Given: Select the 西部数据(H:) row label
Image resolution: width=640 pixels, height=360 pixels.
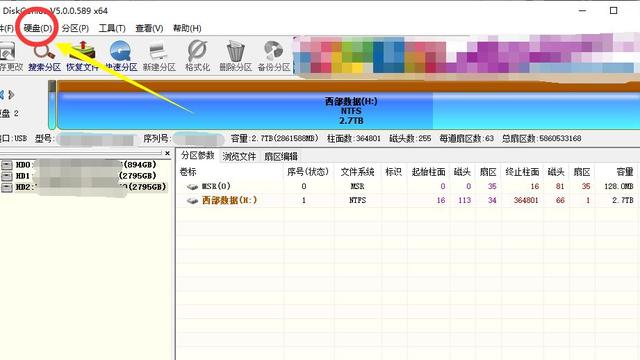Looking at the screenshot, I should click(x=229, y=200).
